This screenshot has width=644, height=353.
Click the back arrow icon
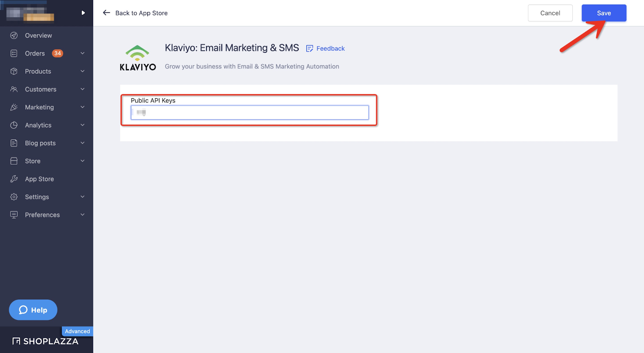point(107,13)
